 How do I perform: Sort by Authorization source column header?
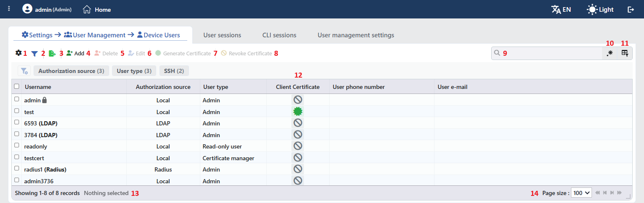click(x=163, y=87)
